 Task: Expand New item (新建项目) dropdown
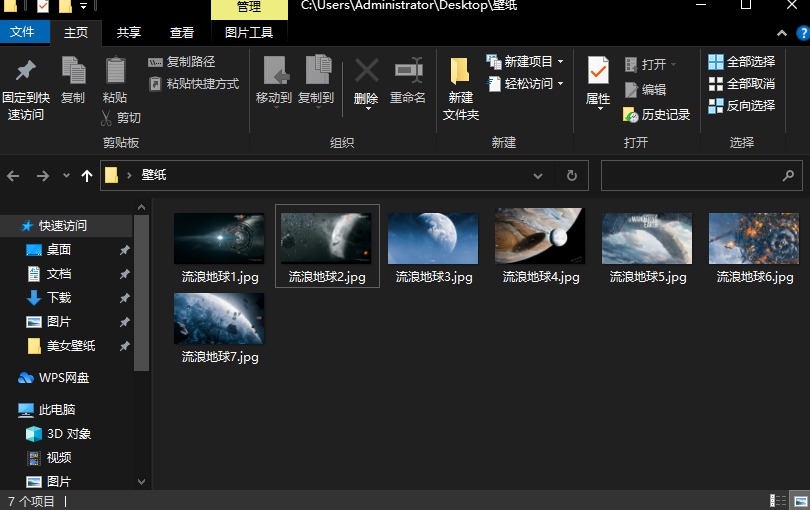[560, 62]
